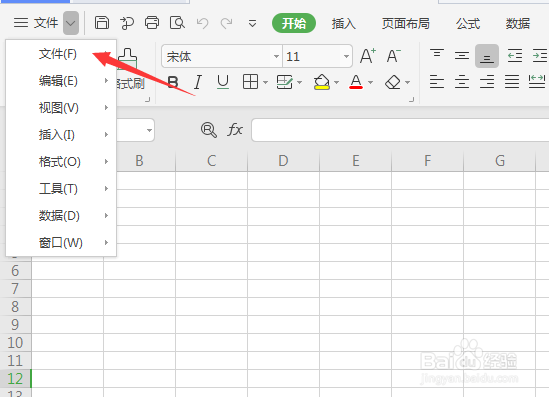549x397 pixels.
Task: Increase font size with A+ icon
Action: (368, 56)
